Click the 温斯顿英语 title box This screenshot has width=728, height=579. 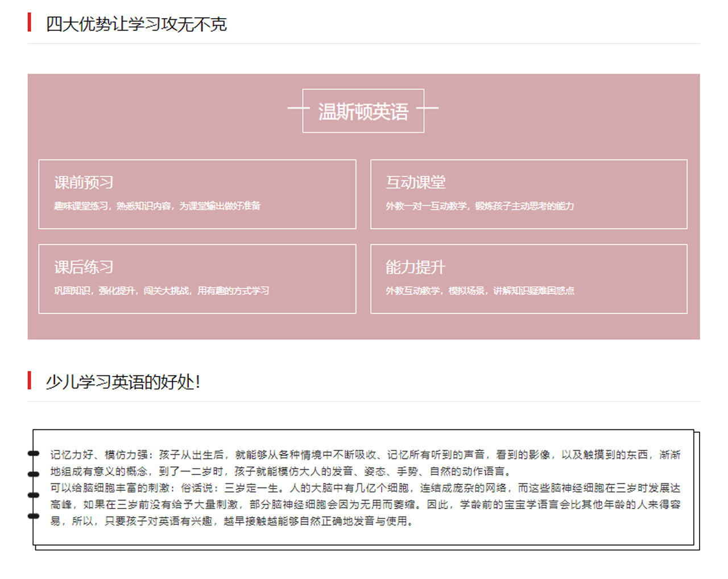click(x=363, y=111)
